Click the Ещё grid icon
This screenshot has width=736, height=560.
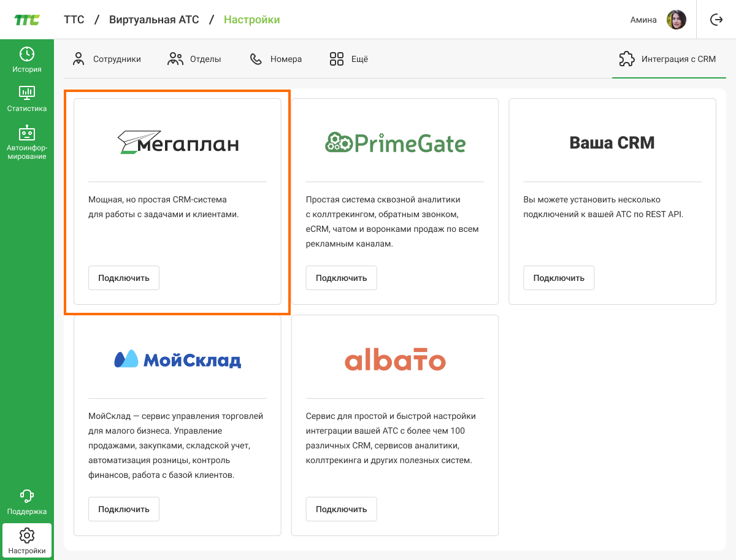337,59
